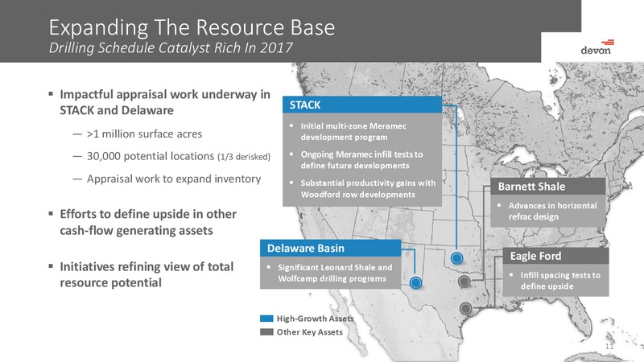Image resolution: width=644 pixels, height=362 pixels.
Task: Click the 'High-Growth Assets' legend label
Action: 315,319
